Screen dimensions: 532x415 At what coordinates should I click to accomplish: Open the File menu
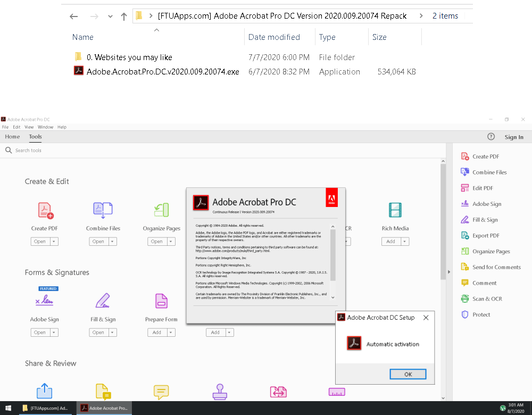[x=5, y=127]
